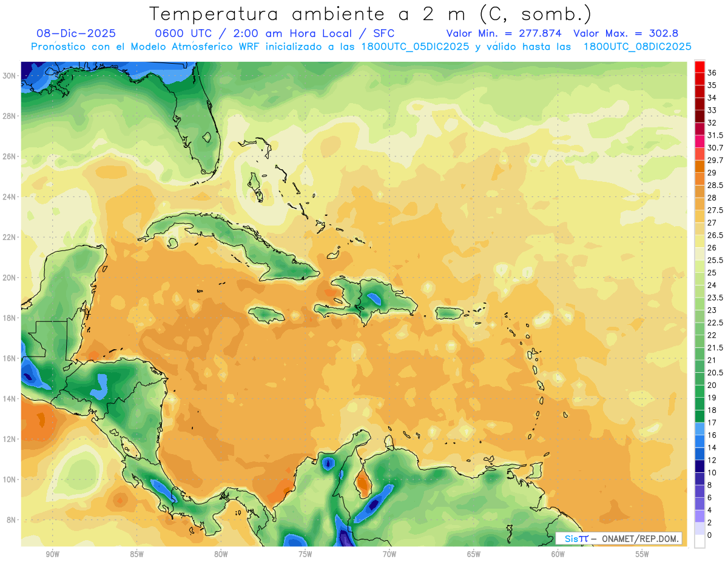Click the '27.5' color bar label
The height and width of the screenshot is (562, 728).
715,210
